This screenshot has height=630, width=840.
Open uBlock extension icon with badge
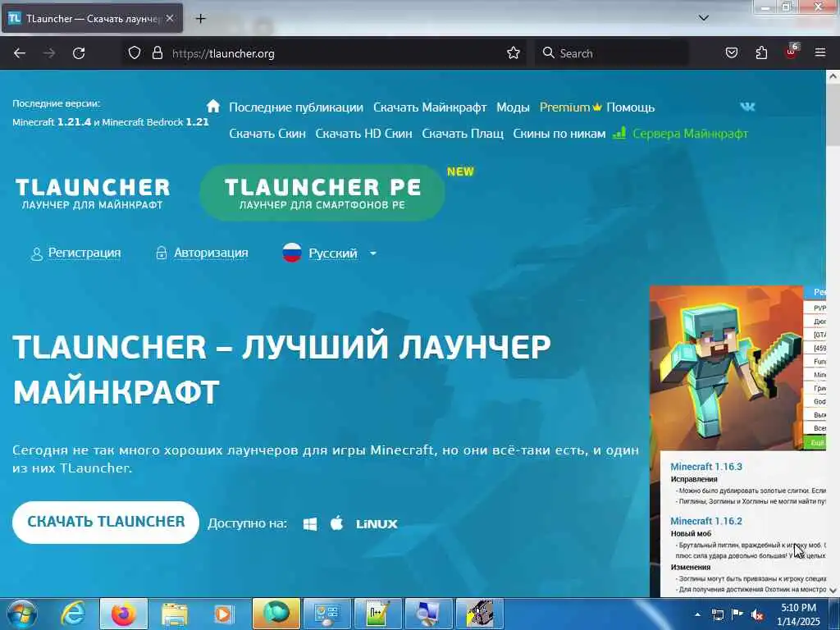[x=792, y=52]
